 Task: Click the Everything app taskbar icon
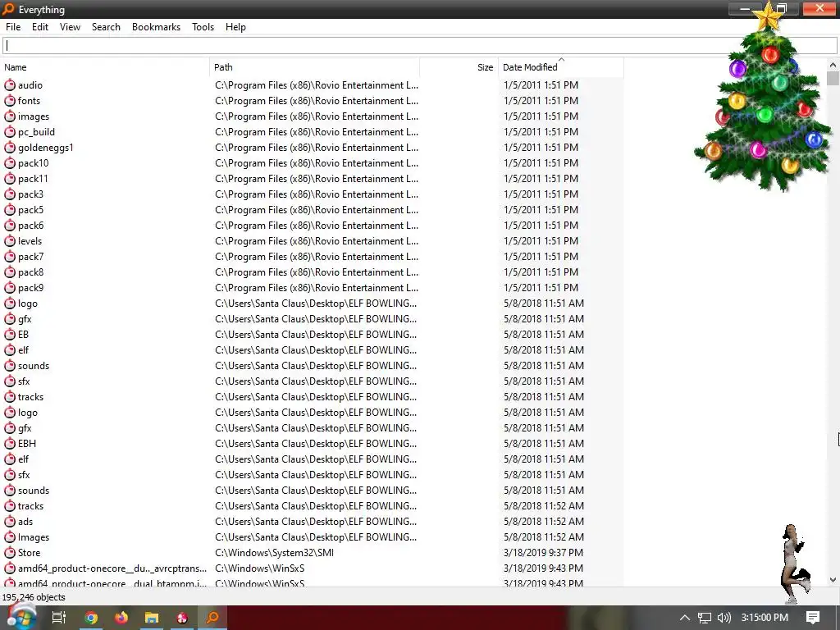(212, 618)
